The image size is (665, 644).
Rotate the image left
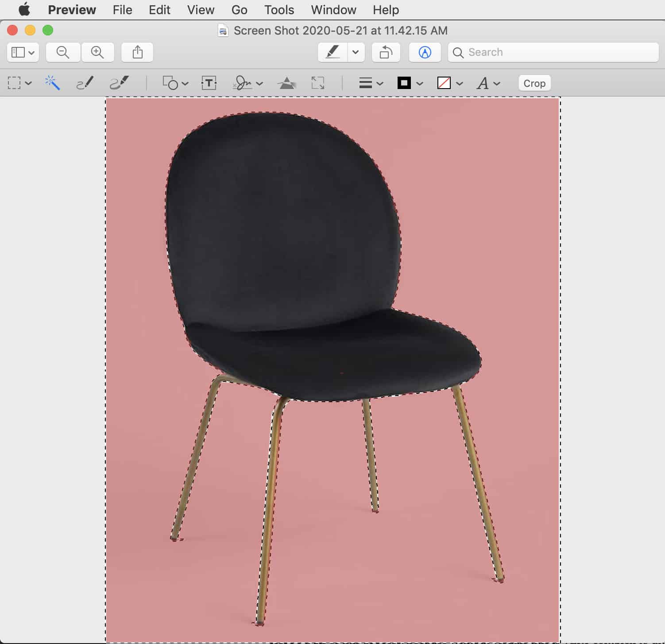point(386,52)
